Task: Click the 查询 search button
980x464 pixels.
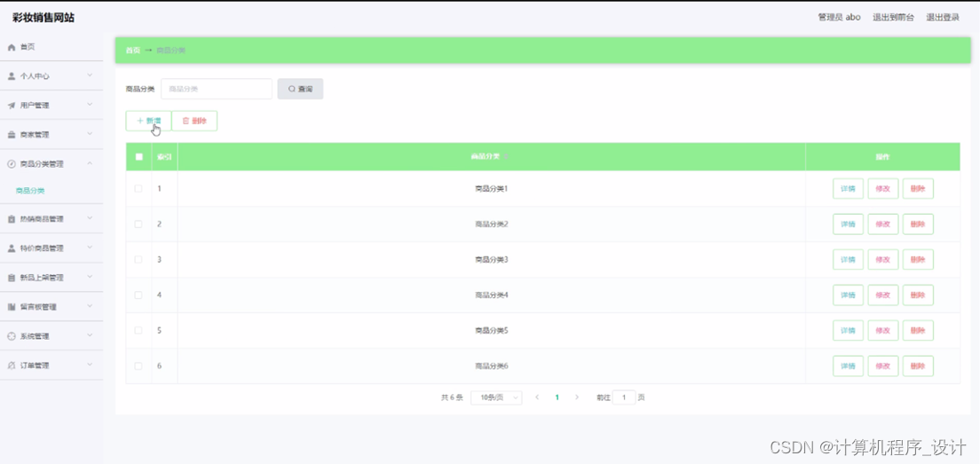Action: pyautogui.click(x=300, y=89)
